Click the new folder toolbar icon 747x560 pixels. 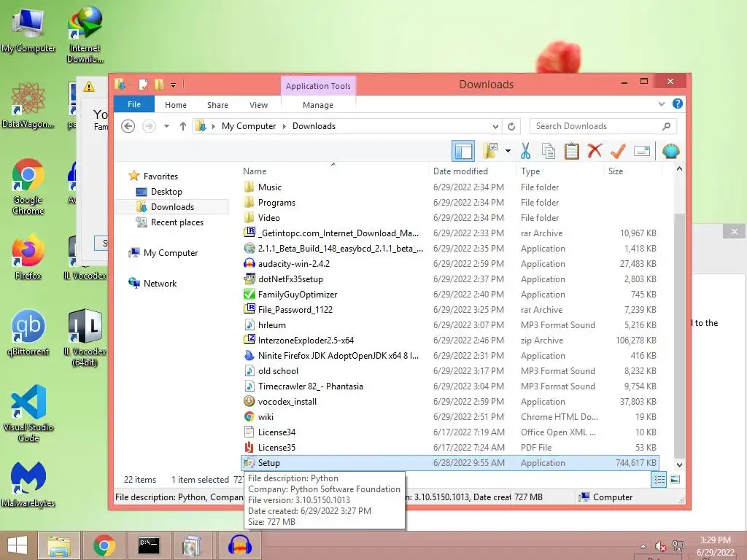click(x=490, y=151)
